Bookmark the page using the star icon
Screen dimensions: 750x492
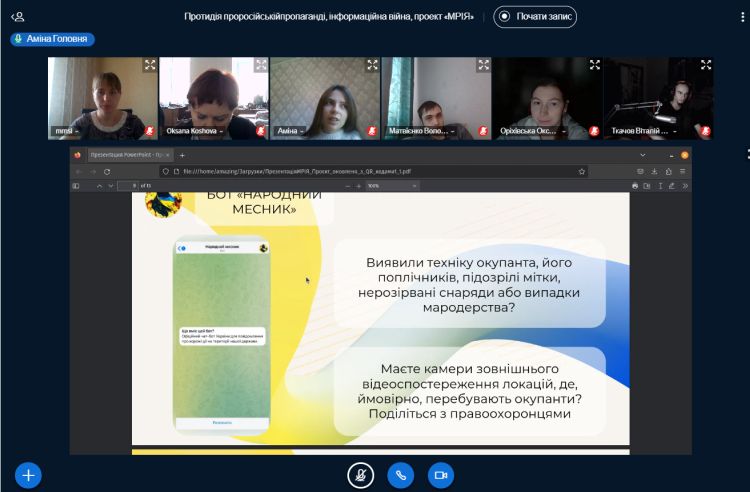(581, 171)
